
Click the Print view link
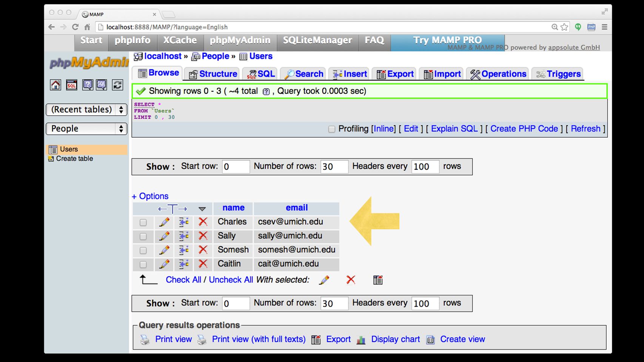173,339
